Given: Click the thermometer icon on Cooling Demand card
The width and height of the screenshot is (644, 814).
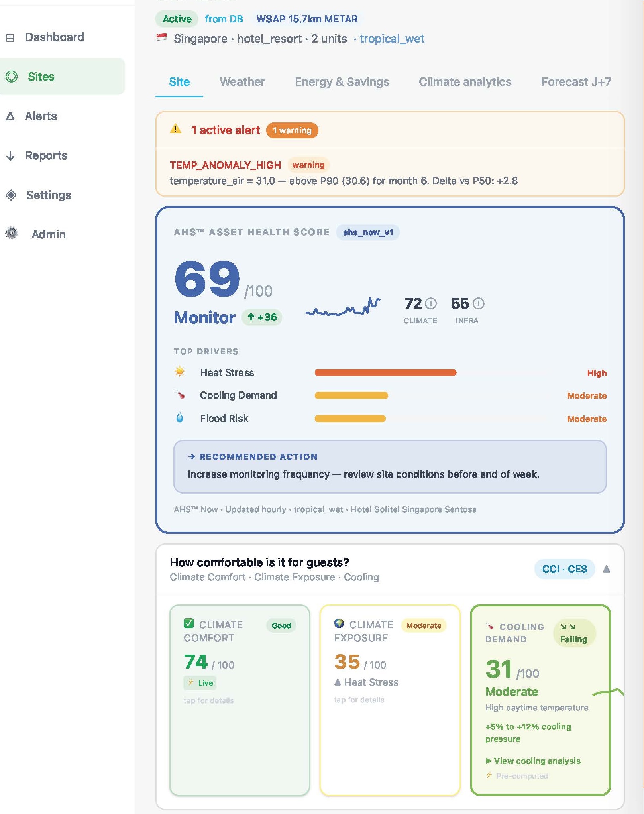Looking at the screenshot, I should [490, 626].
